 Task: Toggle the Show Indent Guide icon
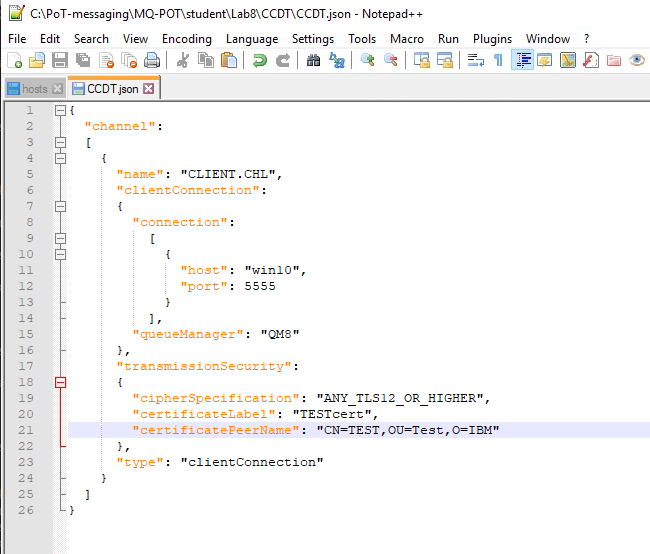522,61
